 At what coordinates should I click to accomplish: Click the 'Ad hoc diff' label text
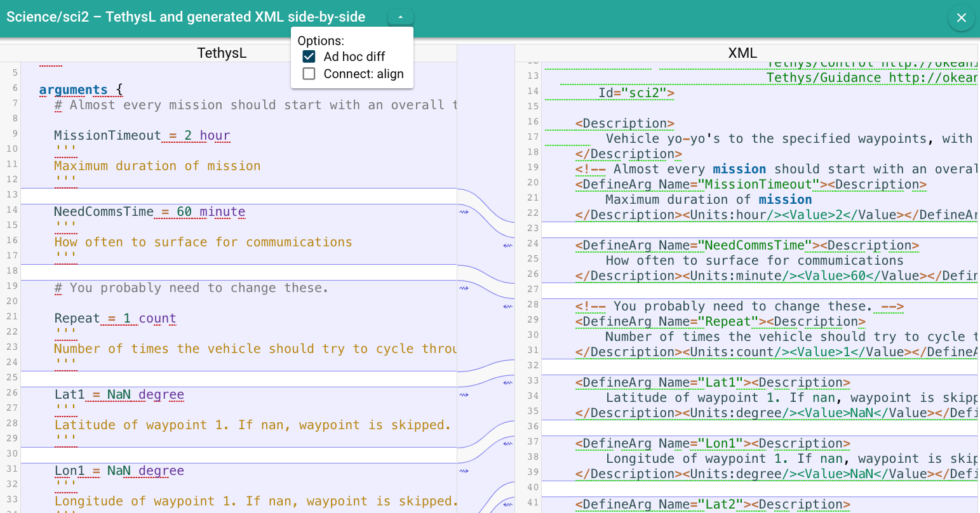click(x=354, y=57)
